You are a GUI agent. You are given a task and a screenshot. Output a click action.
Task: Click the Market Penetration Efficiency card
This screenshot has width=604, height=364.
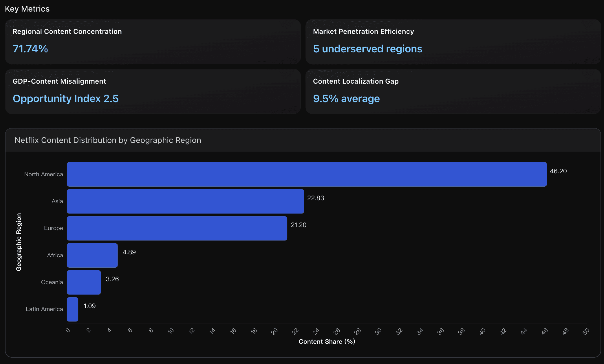[453, 42]
